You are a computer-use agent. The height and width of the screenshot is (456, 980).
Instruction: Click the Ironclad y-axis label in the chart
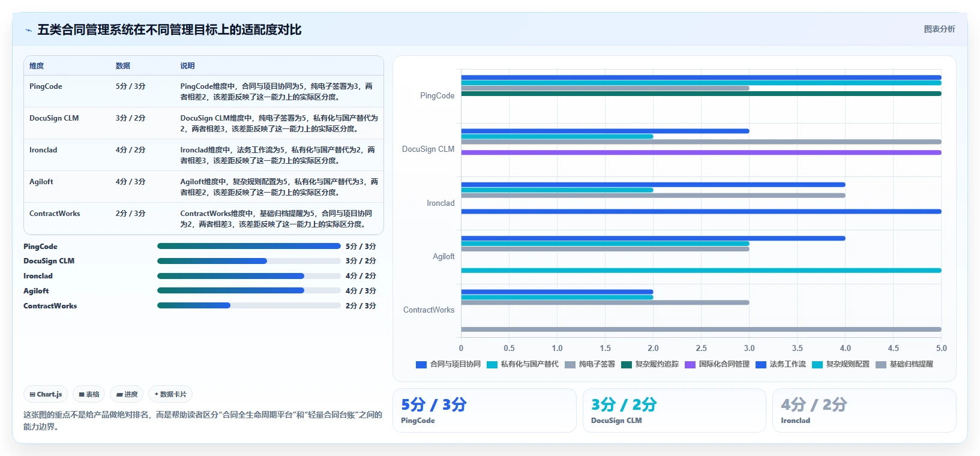coord(441,203)
